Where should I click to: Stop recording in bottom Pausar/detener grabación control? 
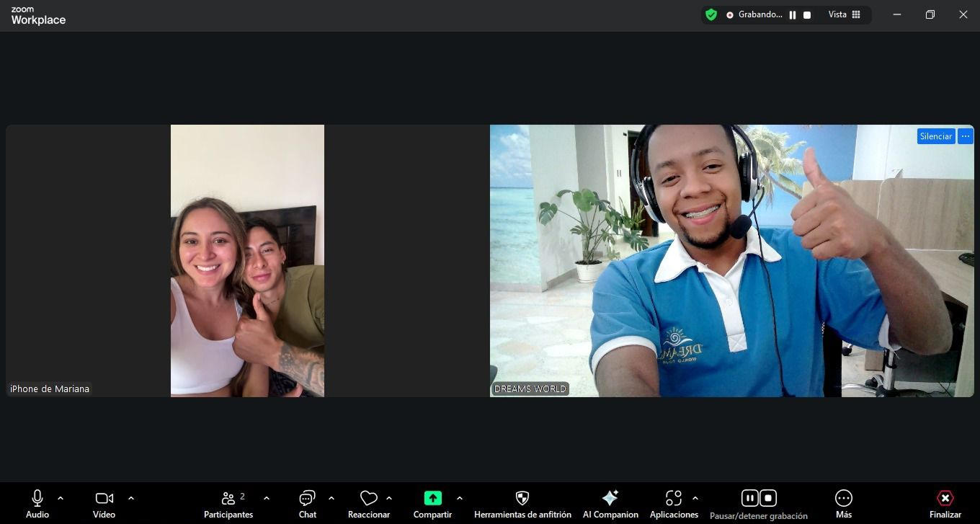(768, 498)
